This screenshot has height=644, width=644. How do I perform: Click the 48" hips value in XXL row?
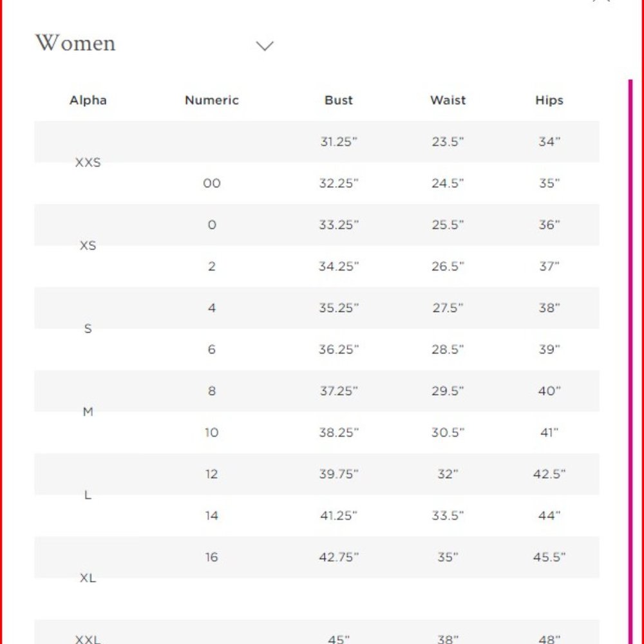[x=549, y=639]
